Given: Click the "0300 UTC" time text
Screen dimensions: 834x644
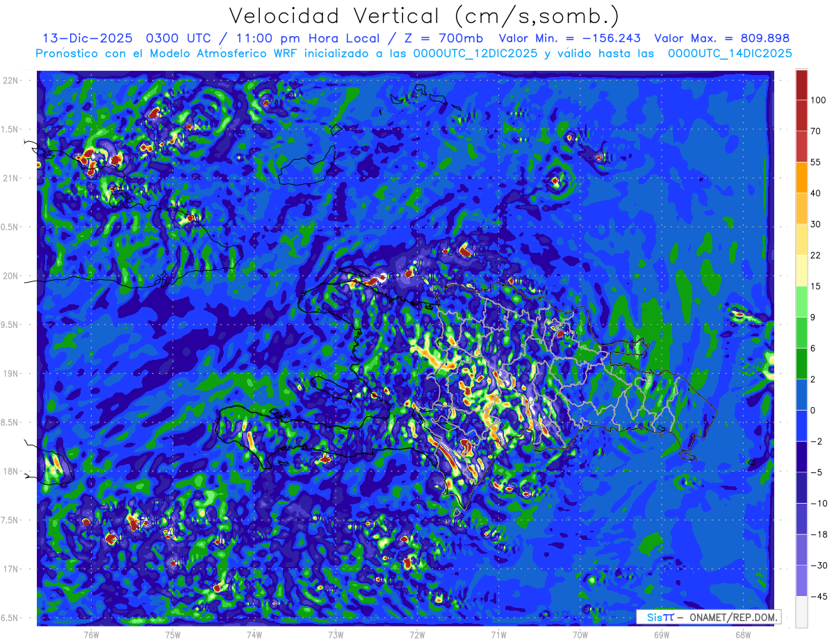Looking at the screenshot, I should tap(177, 38).
